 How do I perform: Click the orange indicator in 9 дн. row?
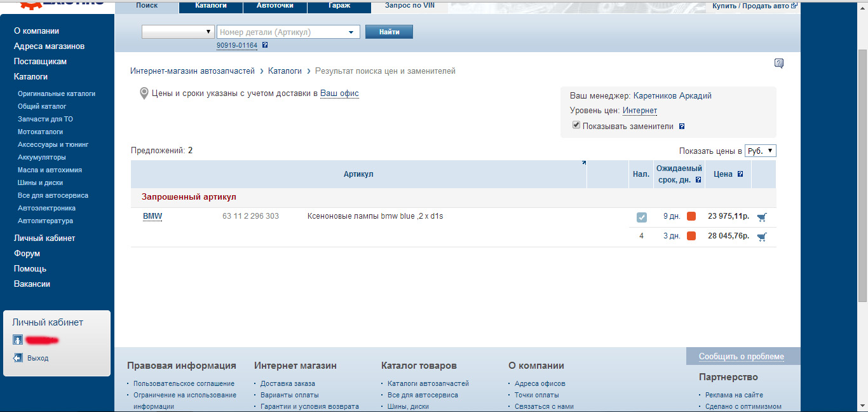coord(691,216)
